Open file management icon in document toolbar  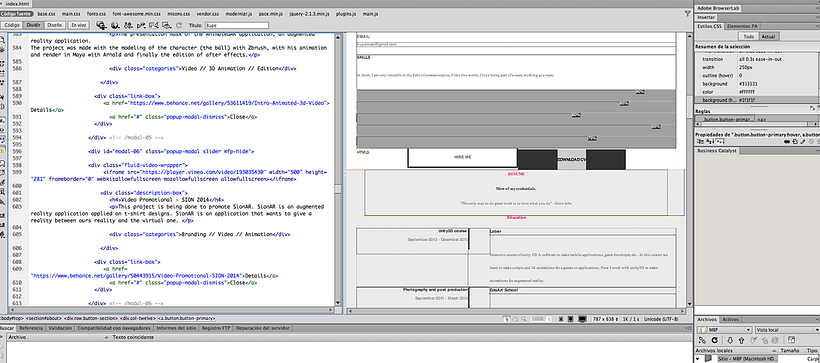click(128, 25)
